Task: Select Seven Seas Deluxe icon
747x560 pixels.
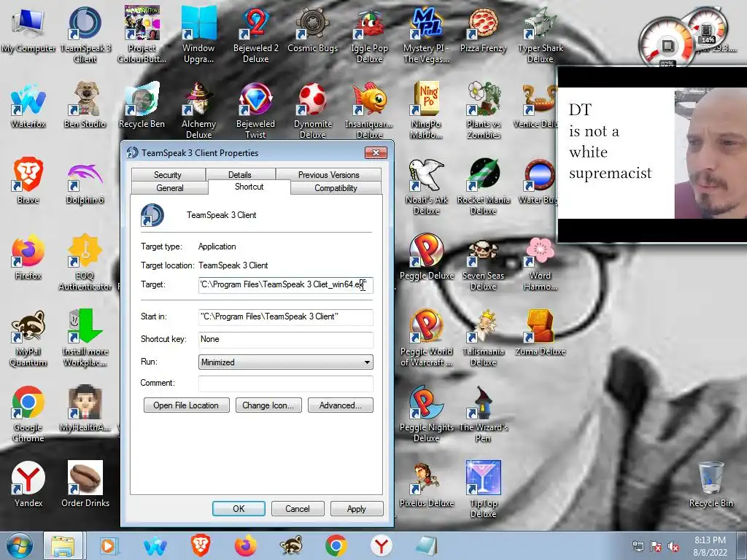Action: 483,265
